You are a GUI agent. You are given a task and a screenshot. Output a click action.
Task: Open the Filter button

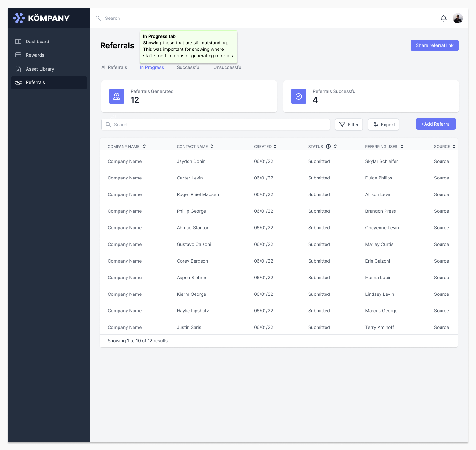coord(349,125)
